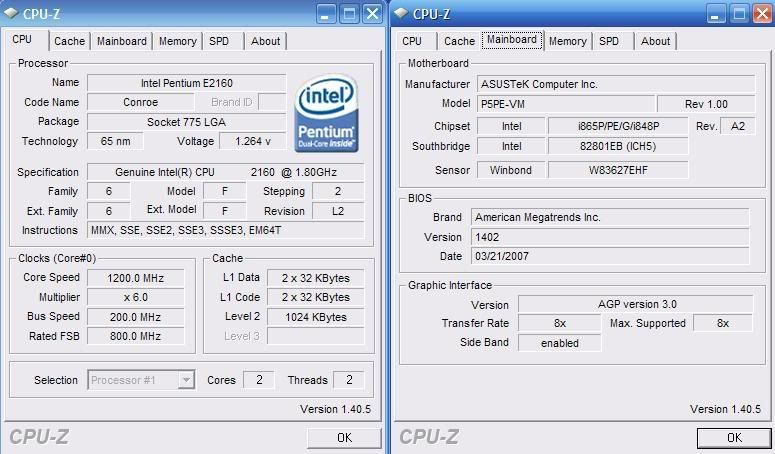Click the Cores count field
Viewport: 775px width, 454px height.
(x=259, y=380)
